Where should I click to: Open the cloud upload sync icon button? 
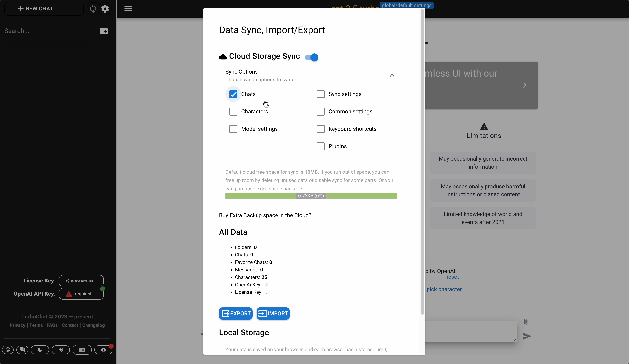(103, 350)
